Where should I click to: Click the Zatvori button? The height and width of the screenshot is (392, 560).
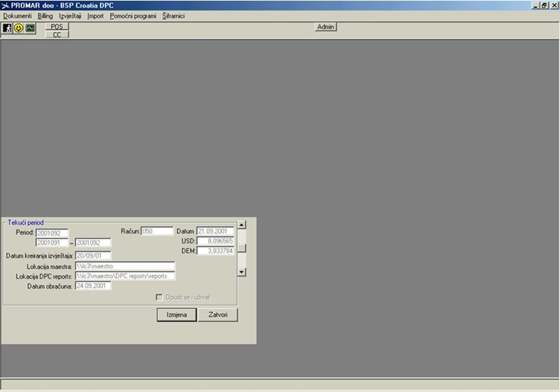pos(218,315)
